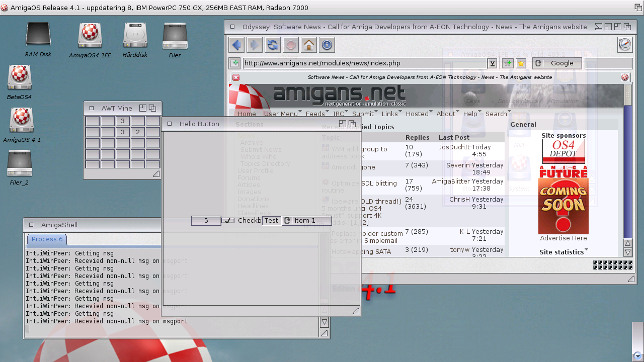Click boing ball icon on tab bar
644x362 pixels.
coord(625,77)
